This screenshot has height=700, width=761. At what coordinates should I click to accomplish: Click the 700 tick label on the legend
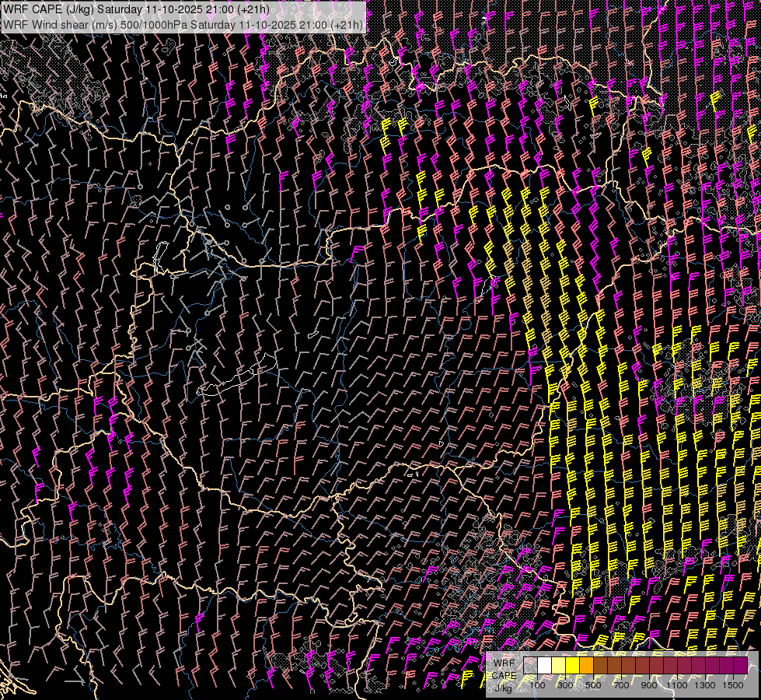point(621,685)
